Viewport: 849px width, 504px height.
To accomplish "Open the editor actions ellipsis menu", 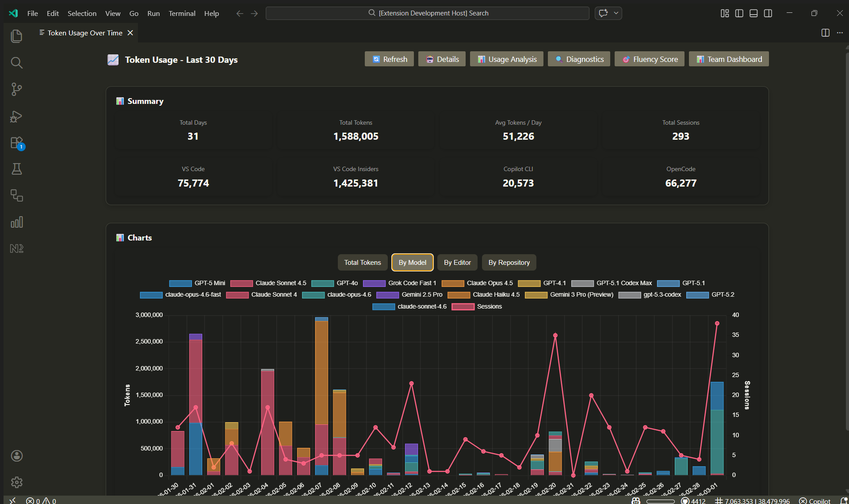I will [841, 33].
